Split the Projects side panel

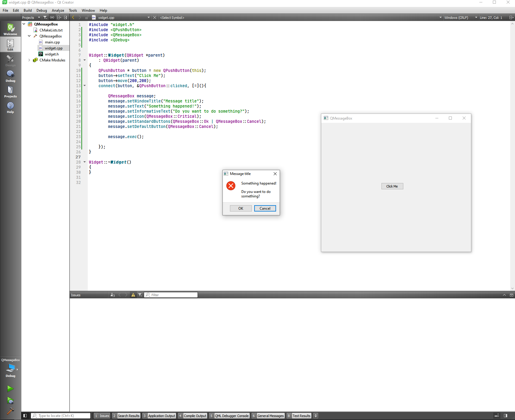click(59, 17)
